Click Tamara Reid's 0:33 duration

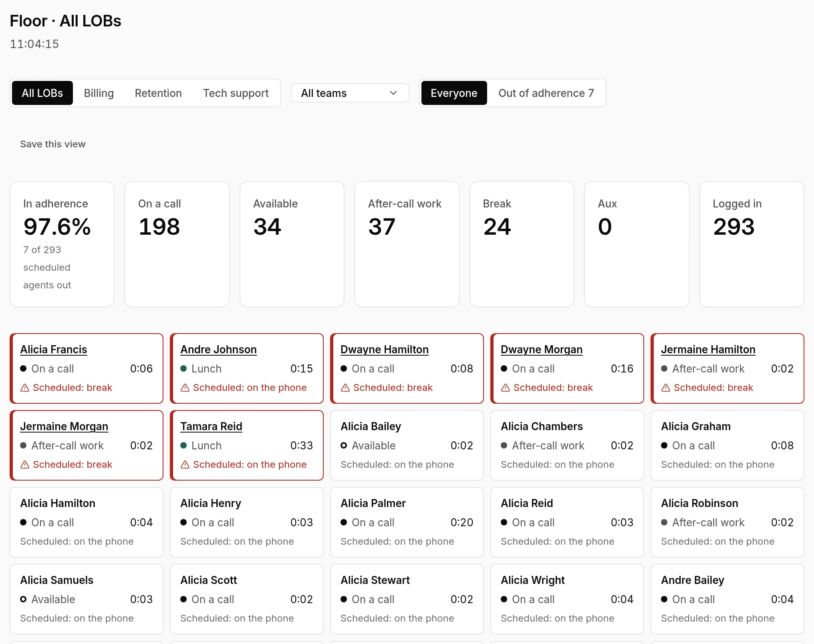302,445
